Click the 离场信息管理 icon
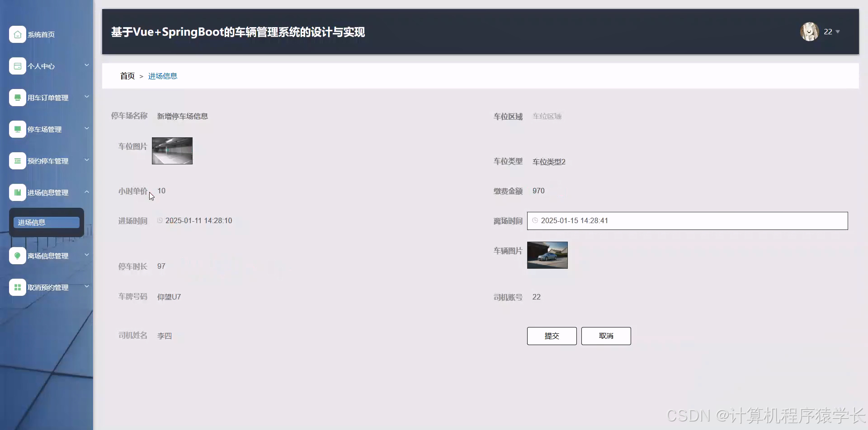 coord(18,256)
